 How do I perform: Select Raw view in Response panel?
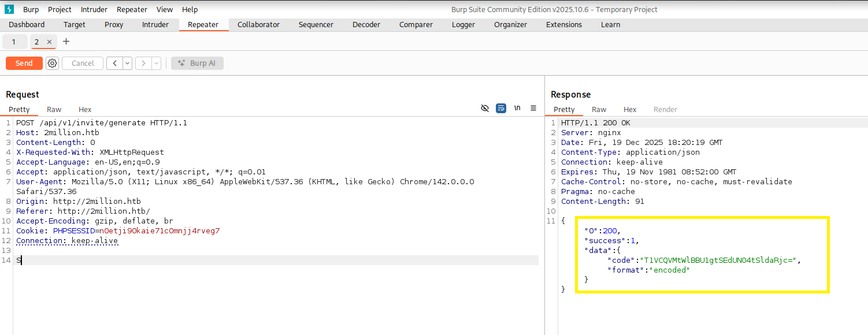599,110
